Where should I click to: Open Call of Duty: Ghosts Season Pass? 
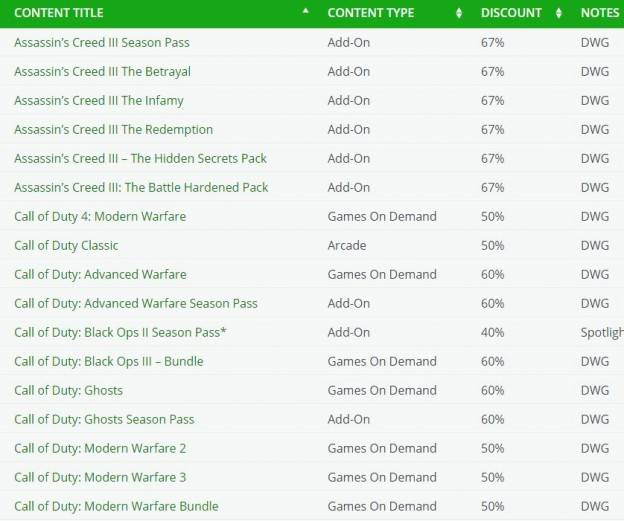[x=104, y=420]
